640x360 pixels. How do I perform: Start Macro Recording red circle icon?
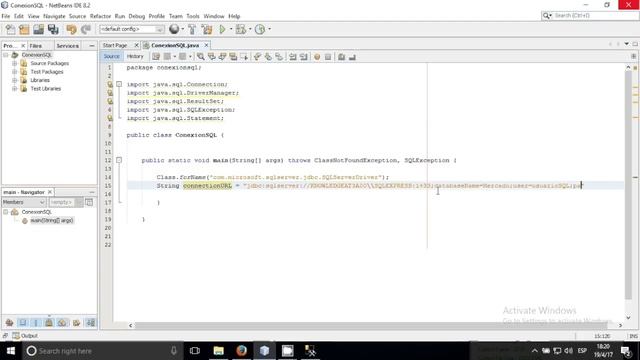[x=317, y=57]
